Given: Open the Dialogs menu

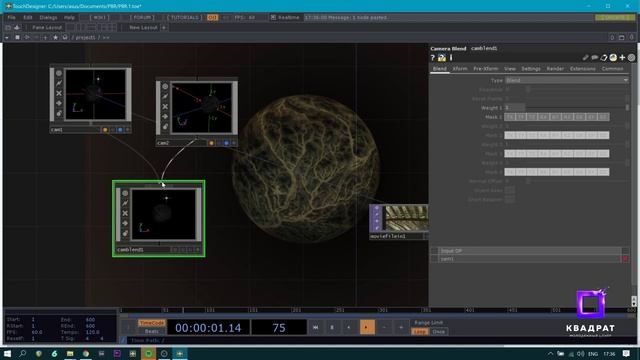Looking at the screenshot, I should coord(48,18).
